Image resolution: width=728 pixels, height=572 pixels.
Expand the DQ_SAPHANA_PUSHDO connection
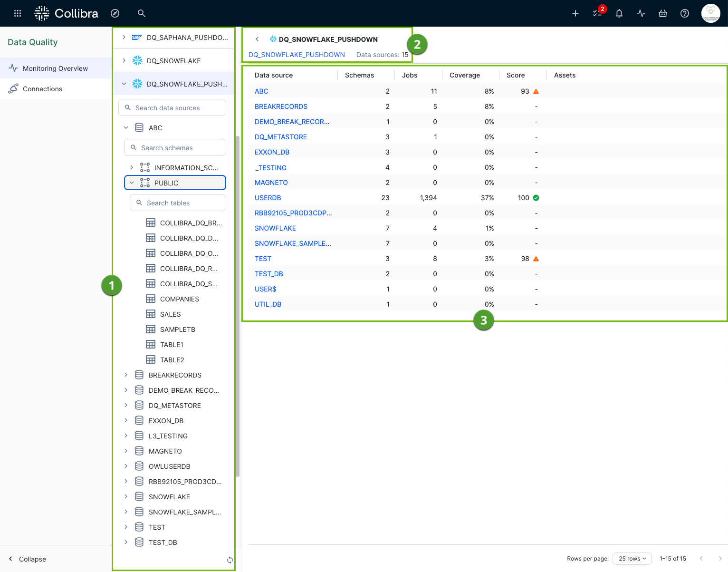pos(124,37)
